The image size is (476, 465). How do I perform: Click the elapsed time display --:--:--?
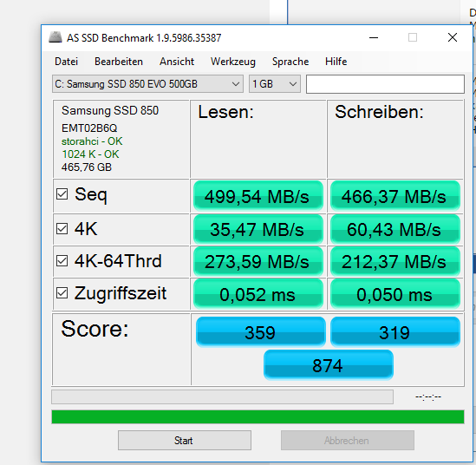pyautogui.click(x=428, y=396)
